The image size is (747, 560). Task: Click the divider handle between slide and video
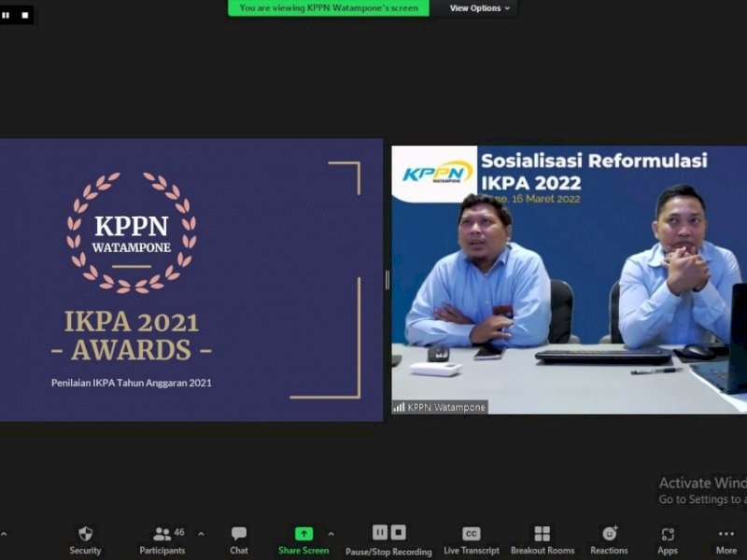(388, 280)
